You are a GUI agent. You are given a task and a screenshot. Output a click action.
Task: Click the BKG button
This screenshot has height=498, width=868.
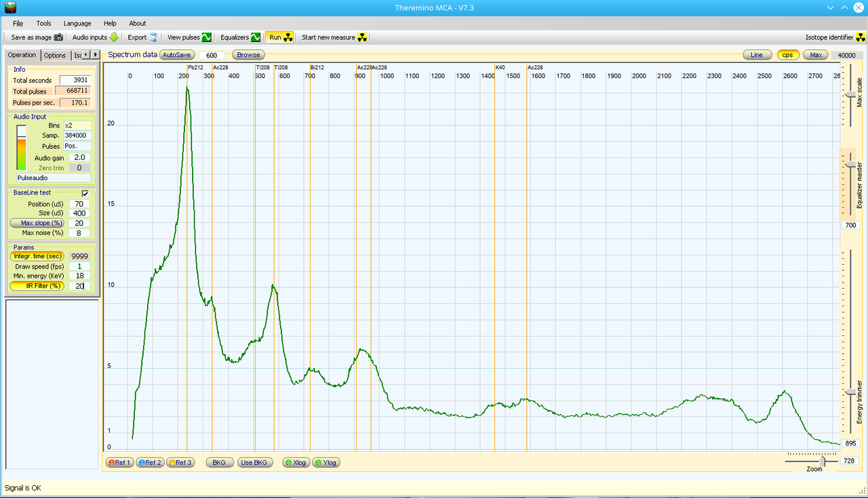(218, 463)
